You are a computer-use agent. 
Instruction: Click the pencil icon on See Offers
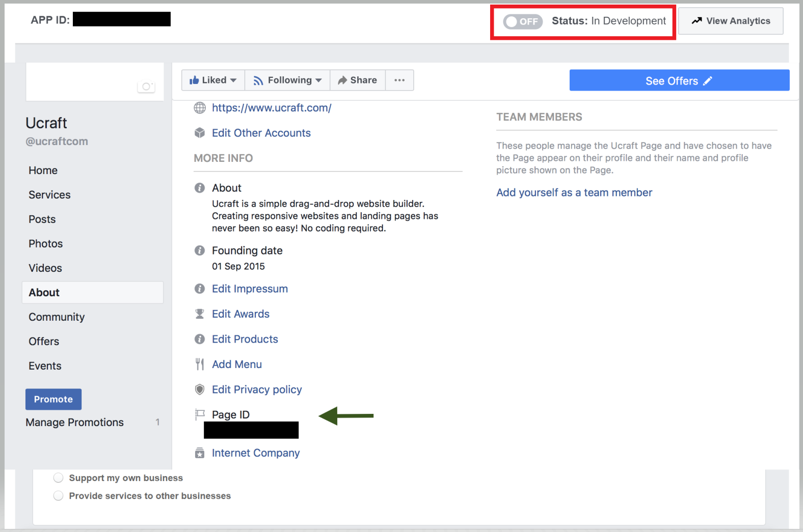pos(708,80)
